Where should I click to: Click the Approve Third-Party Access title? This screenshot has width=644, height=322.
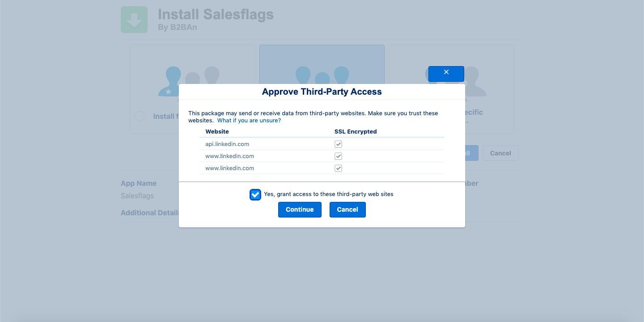tap(322, 92)
